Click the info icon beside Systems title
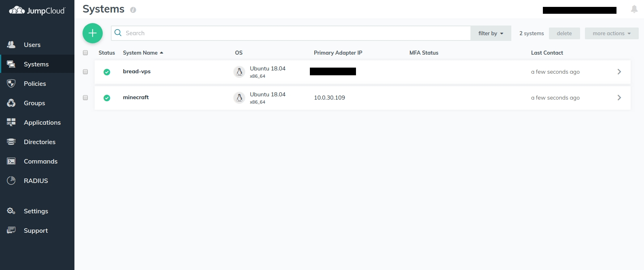 tap(133, 10)
